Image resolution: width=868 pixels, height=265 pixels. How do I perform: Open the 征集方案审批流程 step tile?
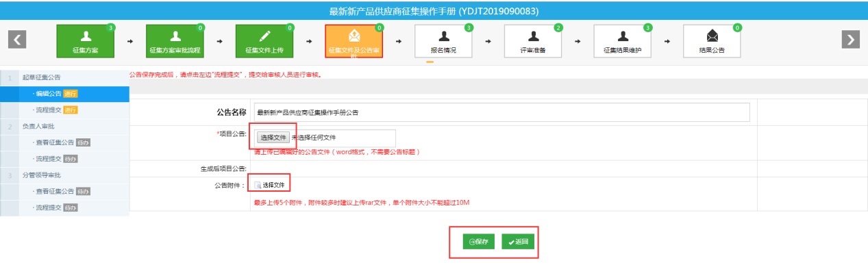coord(175,41)
